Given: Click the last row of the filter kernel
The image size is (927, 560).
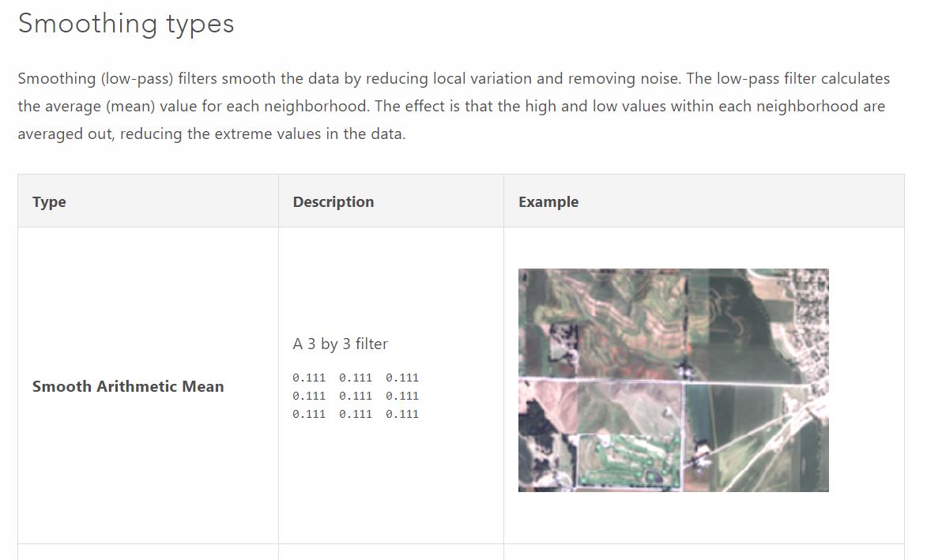Looking at the screenshot, I should point(355,414).
